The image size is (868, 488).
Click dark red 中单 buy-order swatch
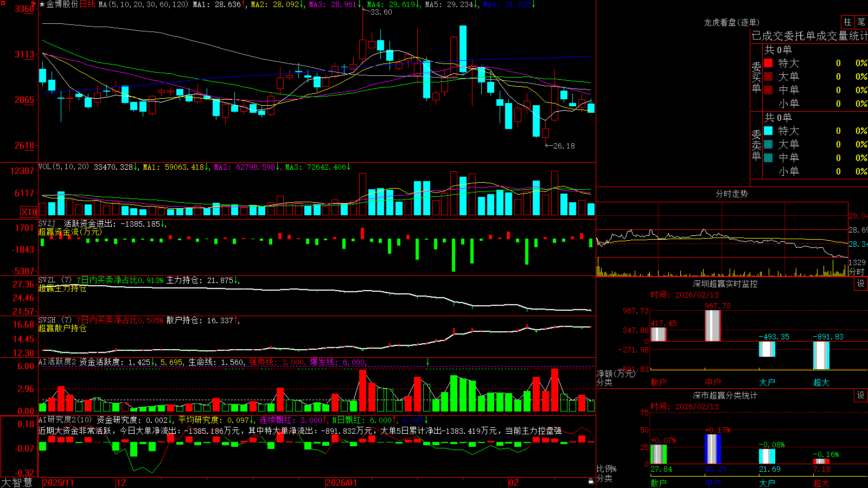coord(768,90)
